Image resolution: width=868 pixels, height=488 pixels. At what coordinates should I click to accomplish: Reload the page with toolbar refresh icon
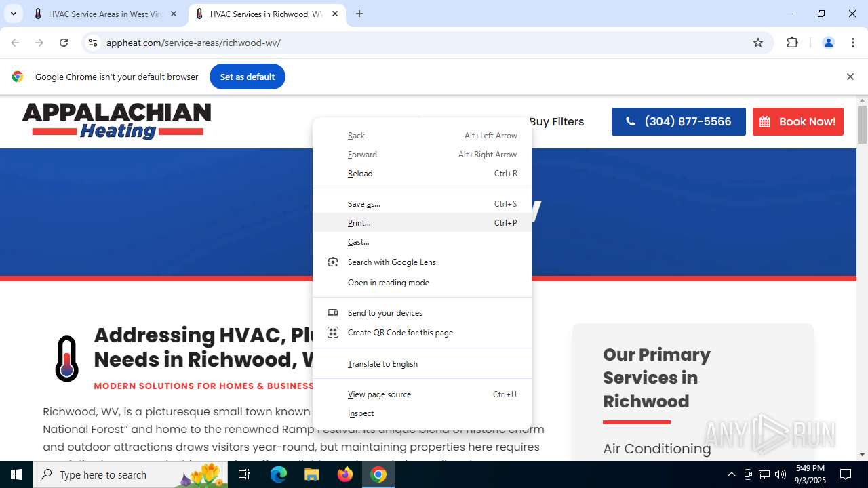(64, 43)
